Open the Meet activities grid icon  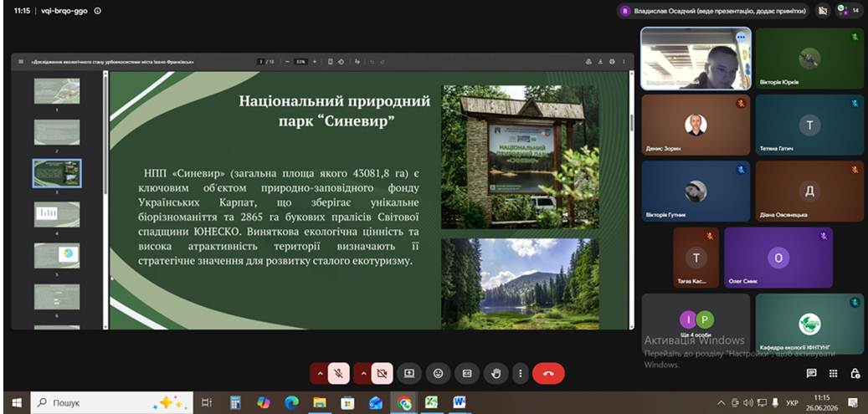click(x=833, y=373)
